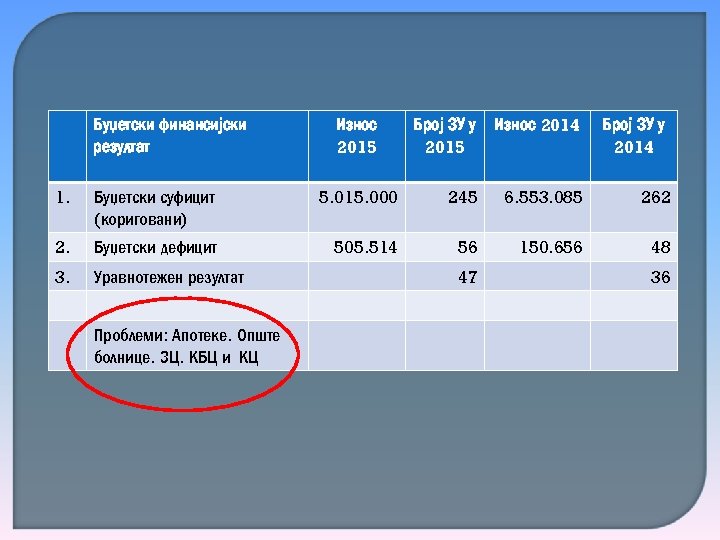Click the value 245
Screen dimensions: 720x540
pos(463,197)
